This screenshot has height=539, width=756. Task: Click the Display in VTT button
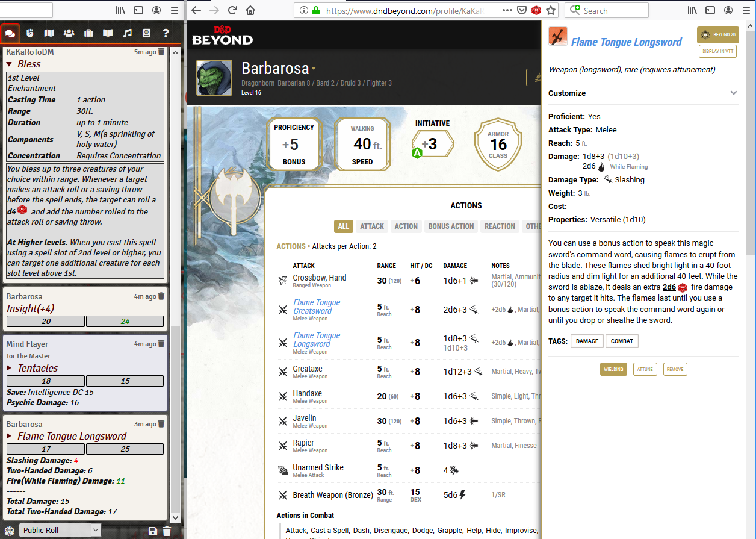(717, 51)
